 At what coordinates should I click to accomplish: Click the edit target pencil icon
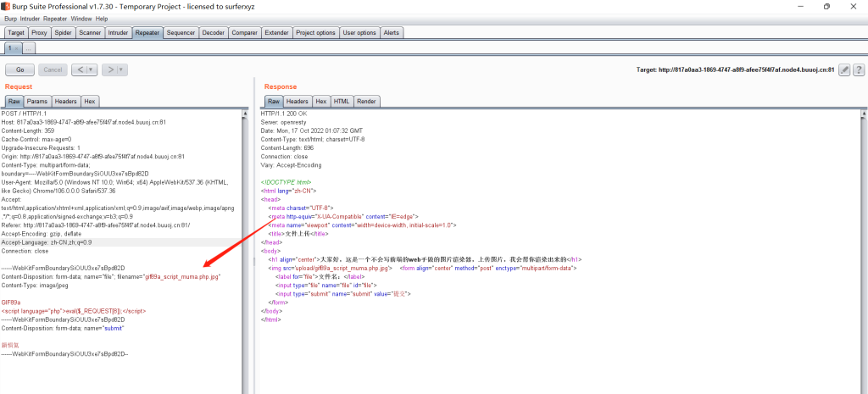click(x=844, y=69)
